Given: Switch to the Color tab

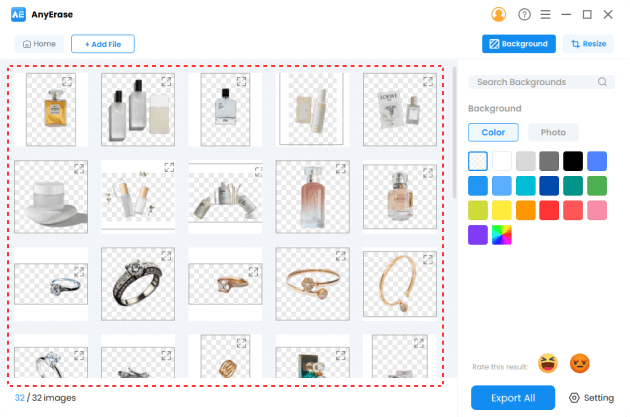Looking at the screenshot, I should click(493, 133).
